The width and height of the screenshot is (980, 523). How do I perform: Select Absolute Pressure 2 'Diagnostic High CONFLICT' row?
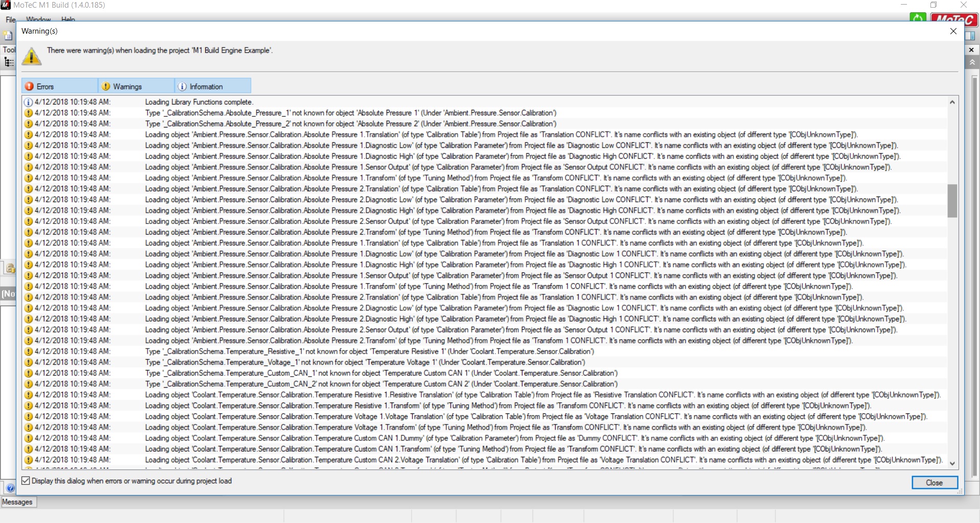click(485, 210)
